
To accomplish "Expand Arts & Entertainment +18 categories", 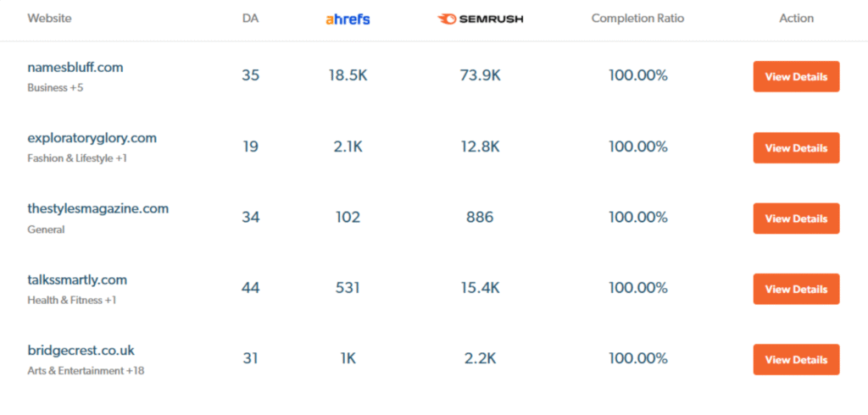I will point(86,371).
